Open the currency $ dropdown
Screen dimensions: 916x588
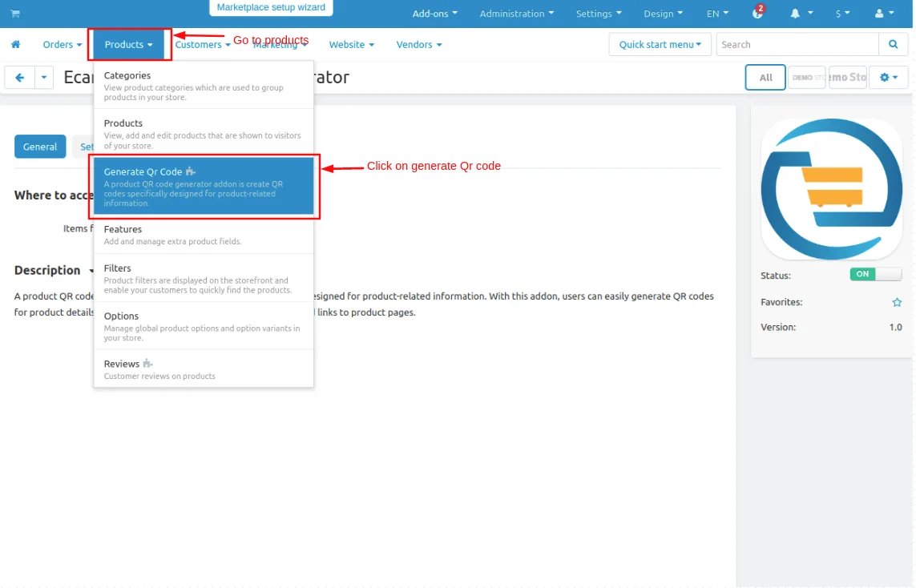point(842,14)
